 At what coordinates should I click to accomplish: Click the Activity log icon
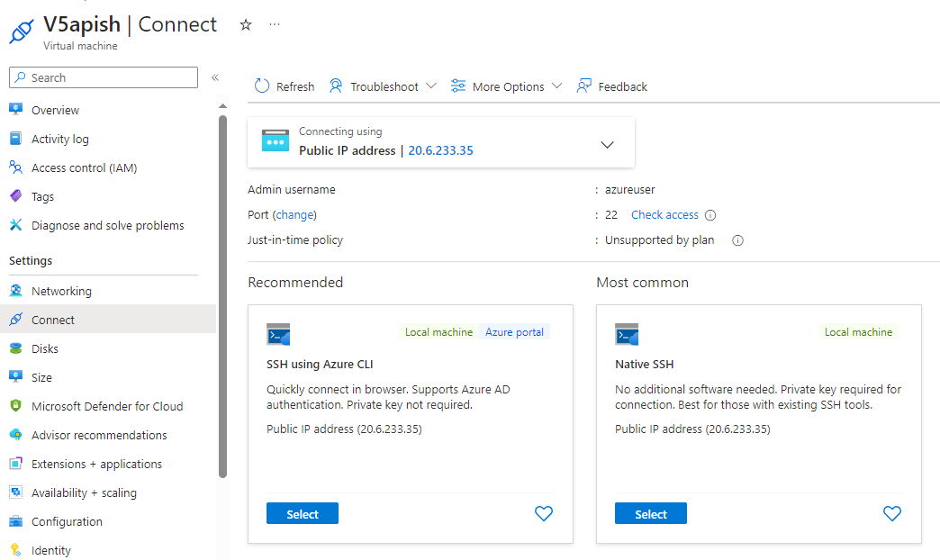[15, 139]
